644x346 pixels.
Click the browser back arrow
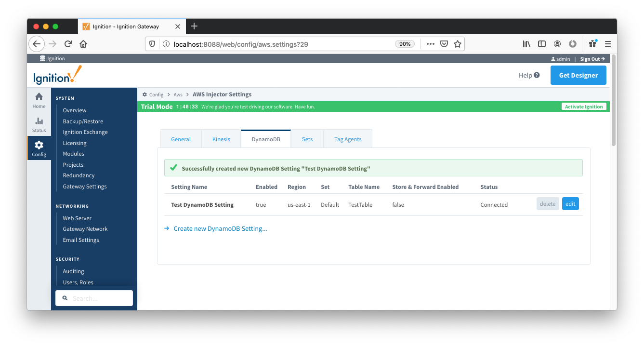(x=37, y=44)
